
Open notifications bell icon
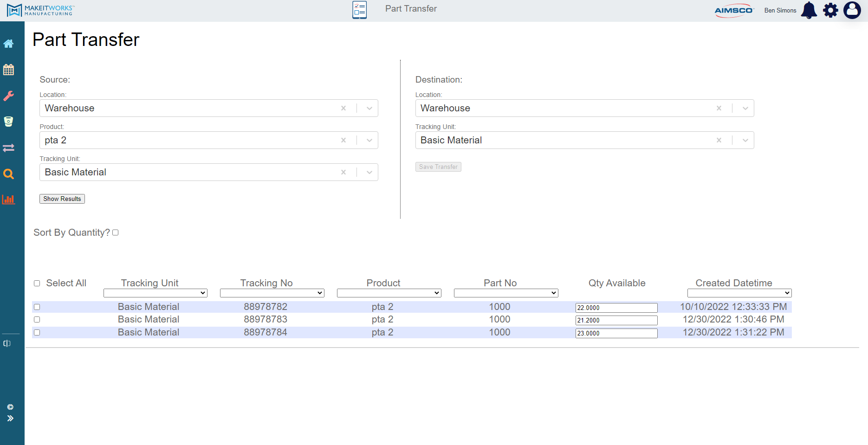(809, 10)
